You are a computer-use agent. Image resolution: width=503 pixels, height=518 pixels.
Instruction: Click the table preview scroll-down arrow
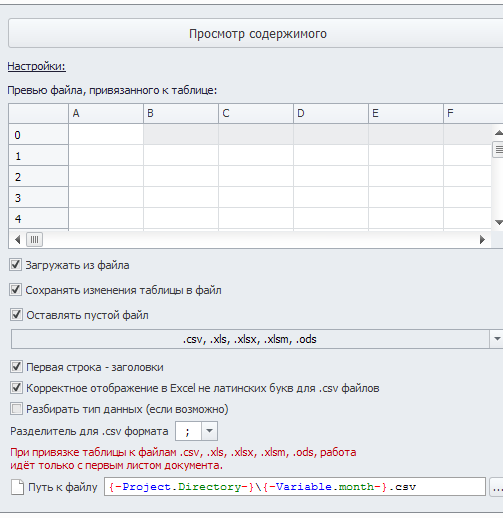(498, 222)
